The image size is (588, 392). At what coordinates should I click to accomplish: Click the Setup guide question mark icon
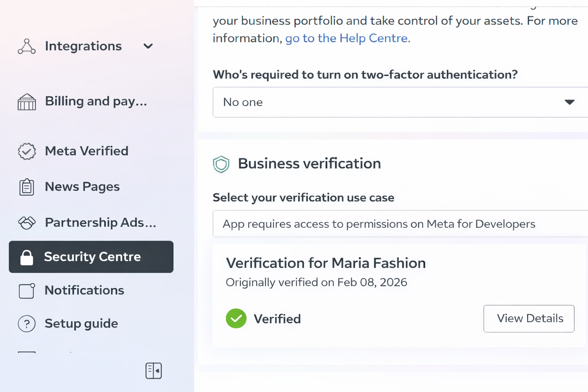coord(27,324)
